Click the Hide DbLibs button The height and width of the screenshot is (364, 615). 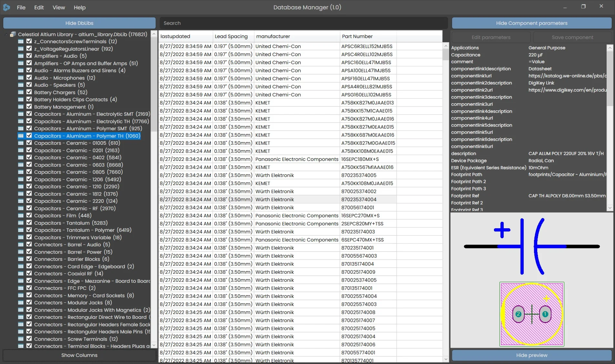[x=79, y=23]
